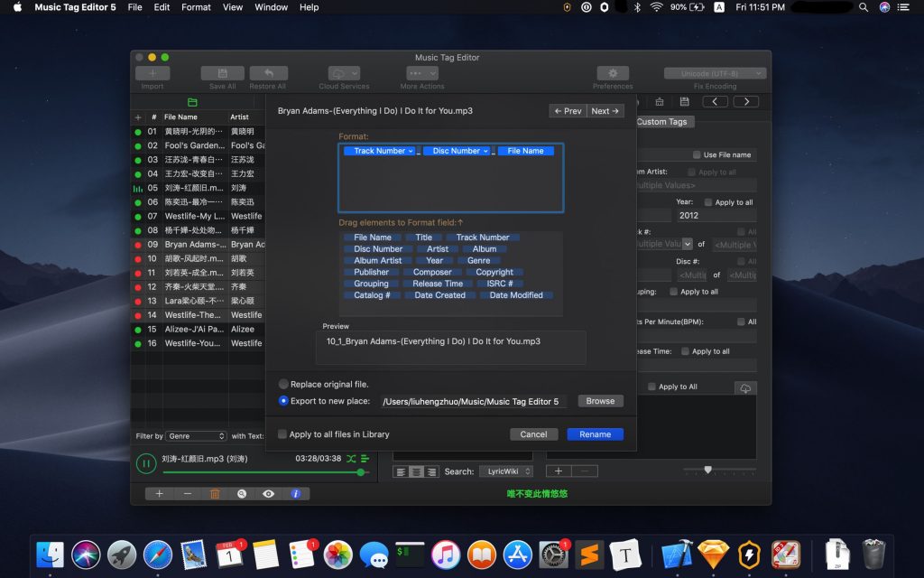
Task: Check Apply to all for Release Time
Action: [685, 351]
